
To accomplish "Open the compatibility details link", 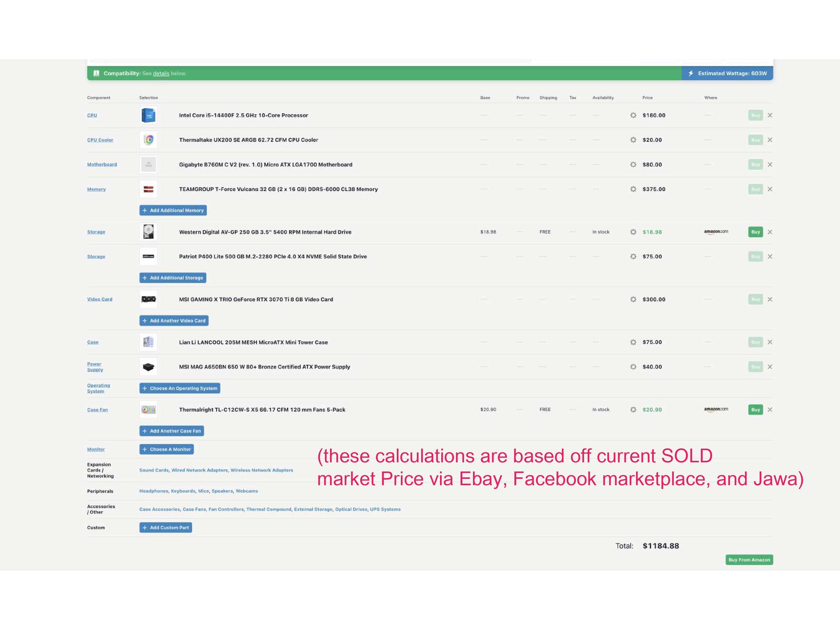I will click(x=161, y=73).
